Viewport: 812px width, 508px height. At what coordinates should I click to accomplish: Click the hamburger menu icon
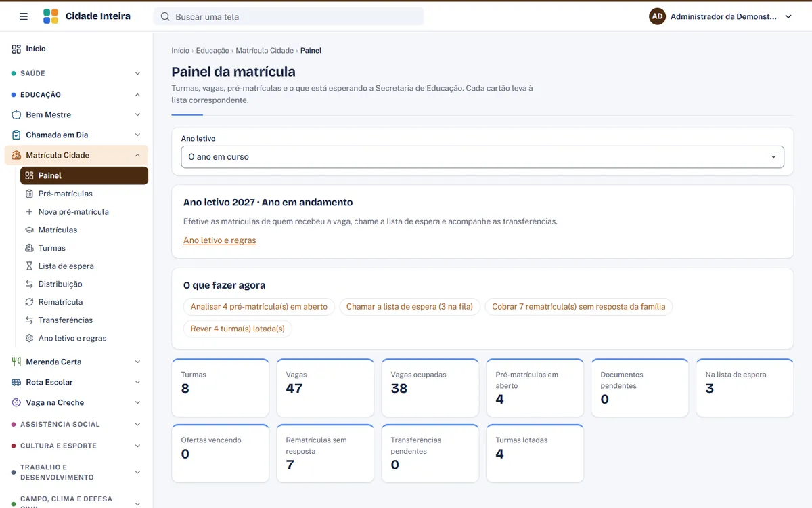pyautogui.click(x=24, y=16)
